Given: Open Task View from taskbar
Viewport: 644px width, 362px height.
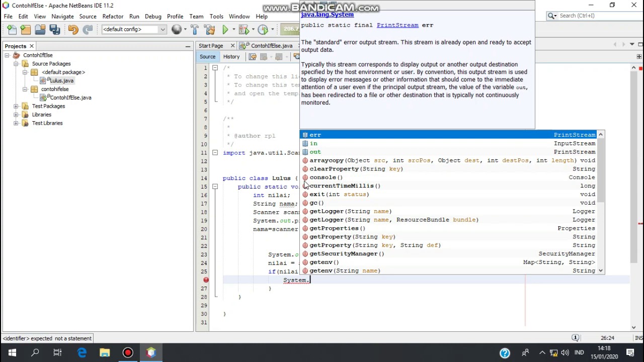Looking at the screenshot, I should (x=58, y=353).
